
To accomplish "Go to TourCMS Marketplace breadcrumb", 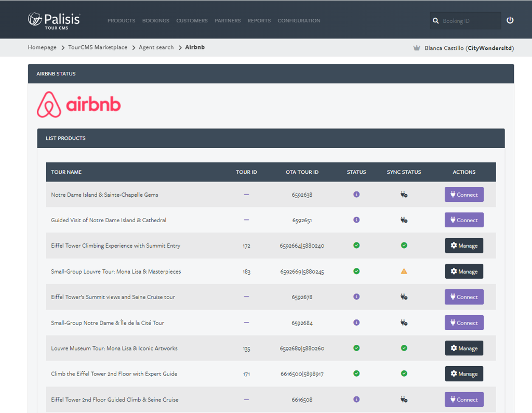I will (x=98, y=47).
